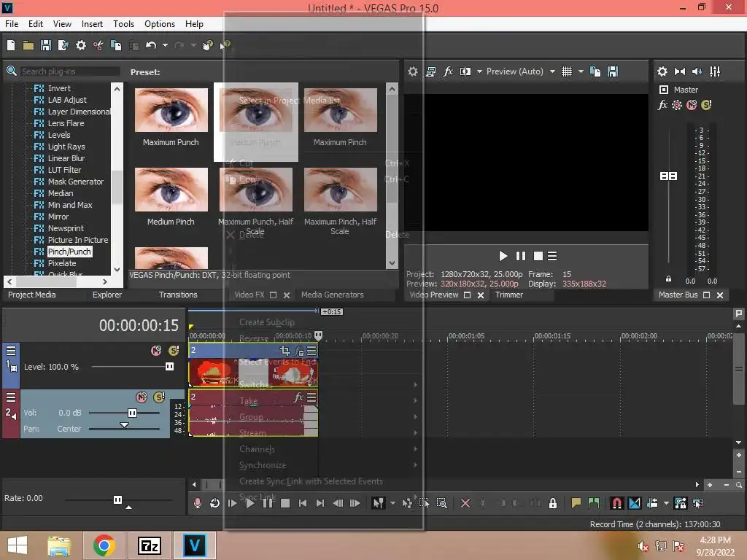Adjust the video track Level slider
Image resolution: width=747 pixels, height=560 pixels.
click(169, 366)
